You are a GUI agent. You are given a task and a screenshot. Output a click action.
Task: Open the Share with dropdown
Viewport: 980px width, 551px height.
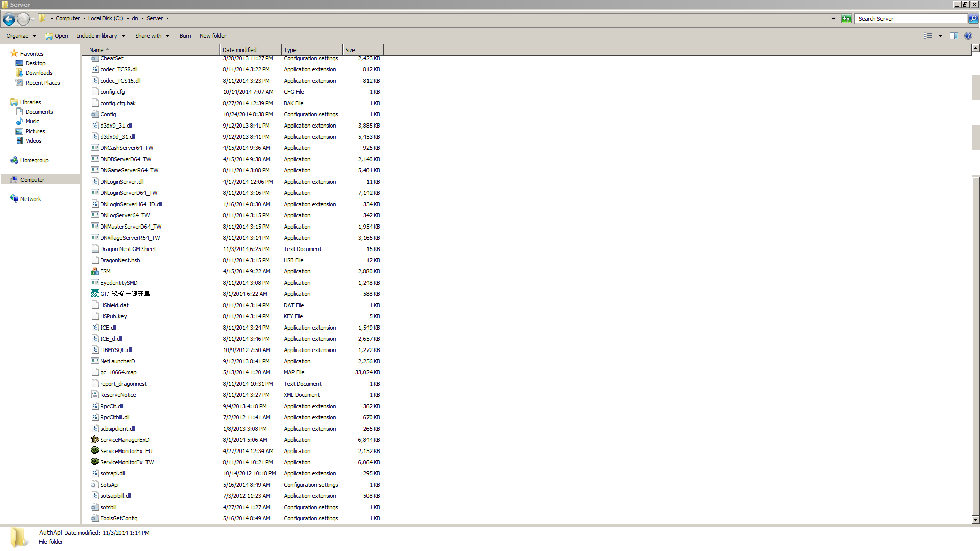click(152, 36)
